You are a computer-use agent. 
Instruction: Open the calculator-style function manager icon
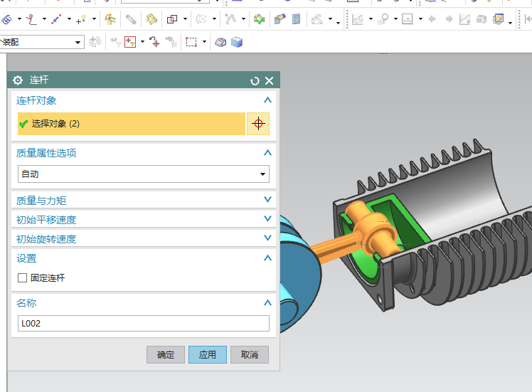click(296, 19)
